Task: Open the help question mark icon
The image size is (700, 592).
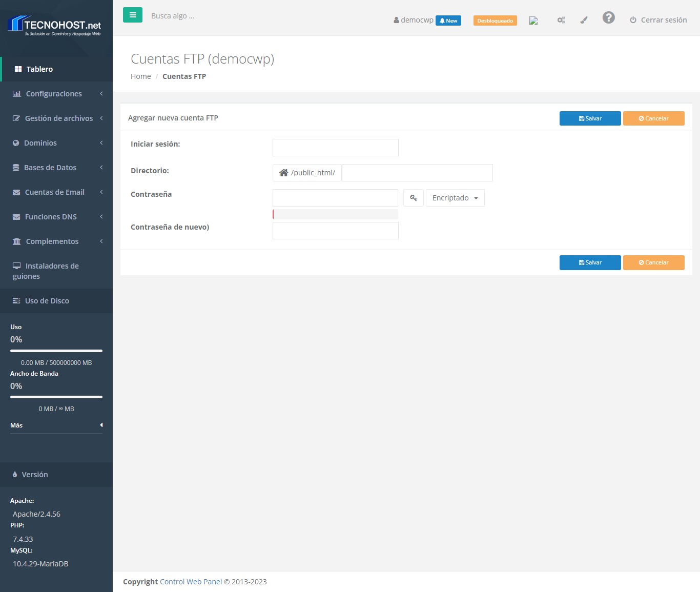Action: pos(608,18)
